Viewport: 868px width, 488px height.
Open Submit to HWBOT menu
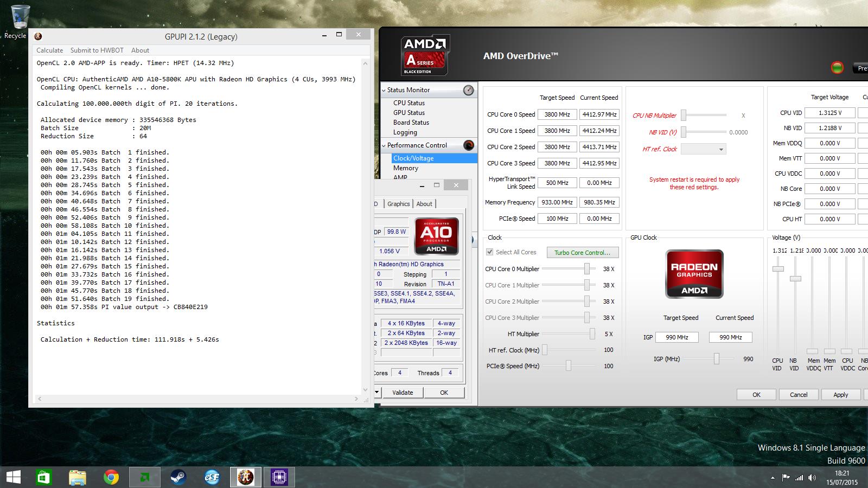[x=97, y=50]
